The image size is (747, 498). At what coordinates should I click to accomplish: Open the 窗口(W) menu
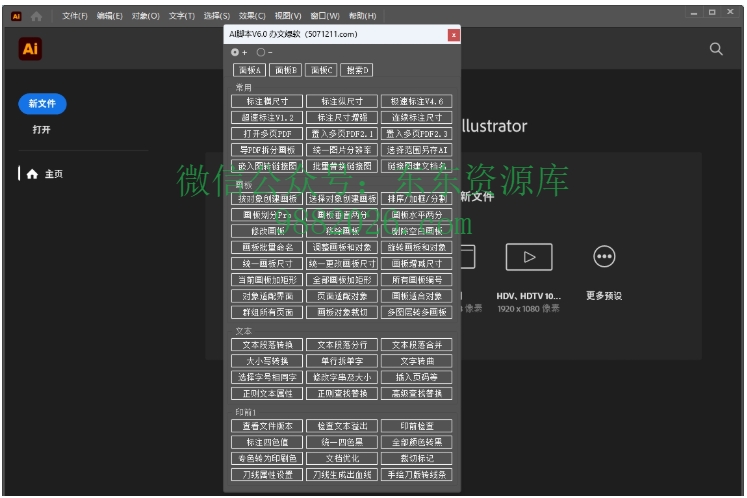[324, 16]
